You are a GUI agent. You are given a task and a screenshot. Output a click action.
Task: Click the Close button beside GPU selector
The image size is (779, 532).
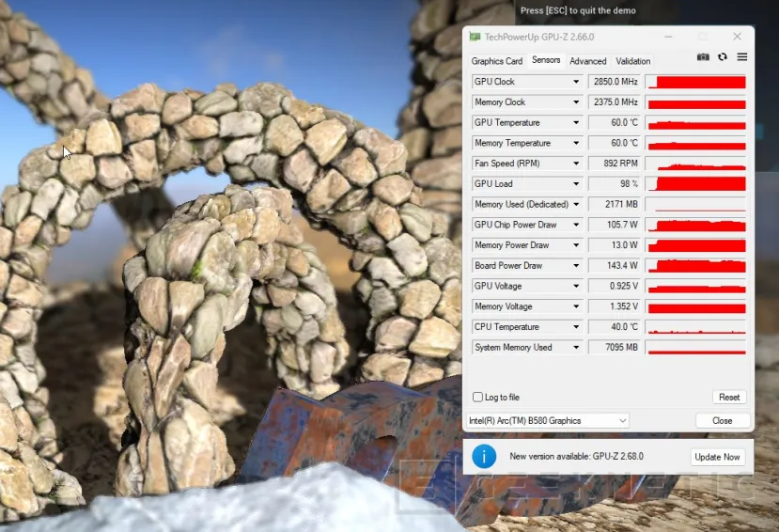(723, 421)
